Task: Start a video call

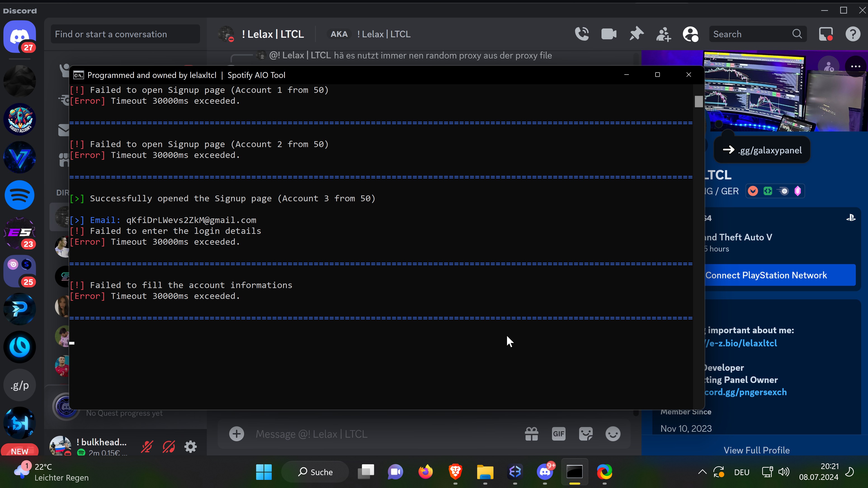Action: coord(609,34)
